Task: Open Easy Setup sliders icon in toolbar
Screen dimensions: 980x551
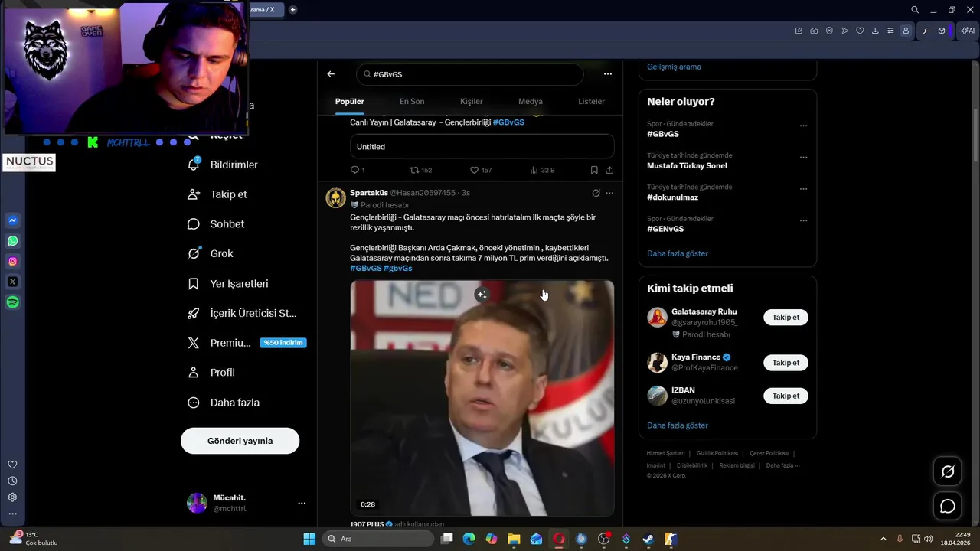Action: point(890,31)
